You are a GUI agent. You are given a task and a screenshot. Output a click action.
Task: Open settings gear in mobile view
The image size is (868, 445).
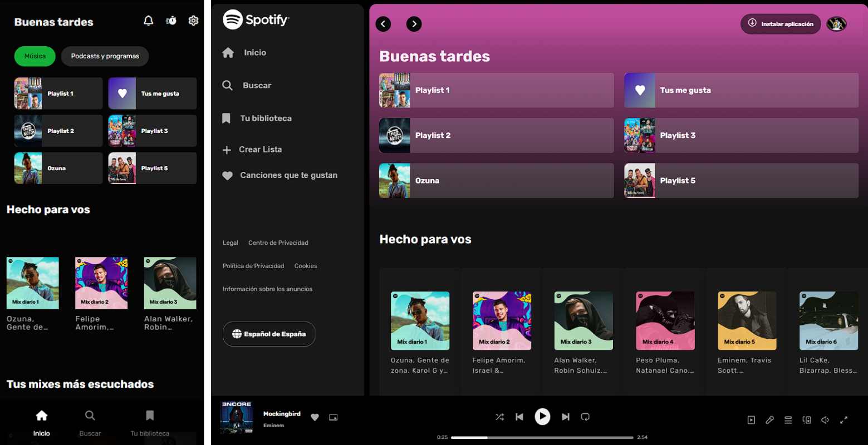point(193,21)
